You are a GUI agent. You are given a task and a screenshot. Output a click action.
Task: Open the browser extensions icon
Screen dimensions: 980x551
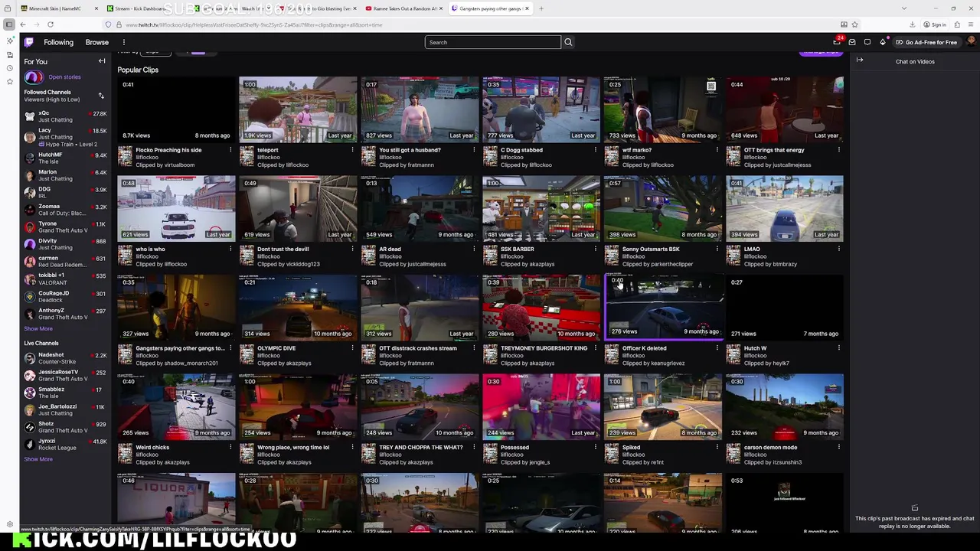point(956,24)
